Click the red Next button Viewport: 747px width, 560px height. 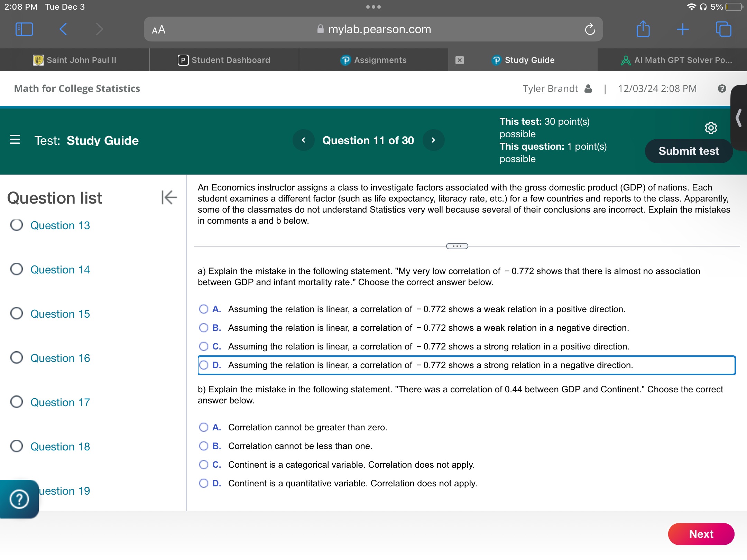tap(701, 534)
